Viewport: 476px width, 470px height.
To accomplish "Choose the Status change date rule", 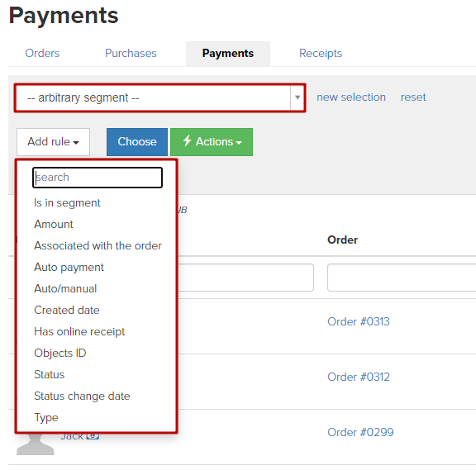I will point(82,396).
